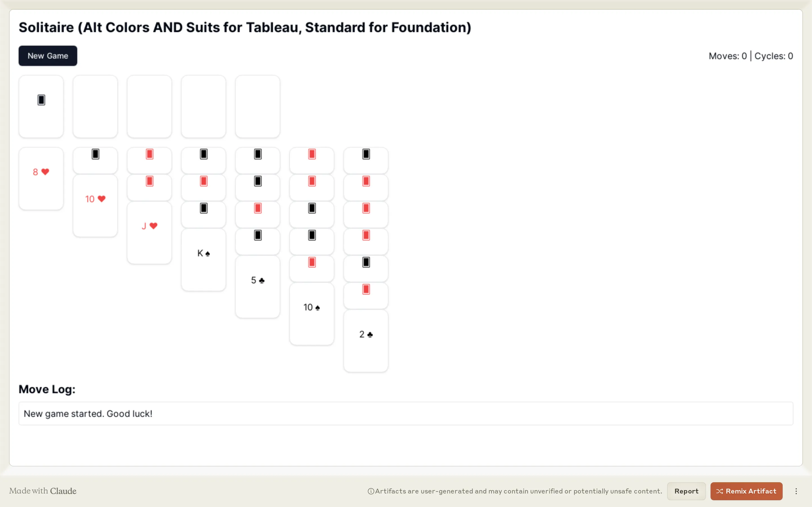Click the New Game button
Viewport: 812px width, 507px height.
point(47,55)
